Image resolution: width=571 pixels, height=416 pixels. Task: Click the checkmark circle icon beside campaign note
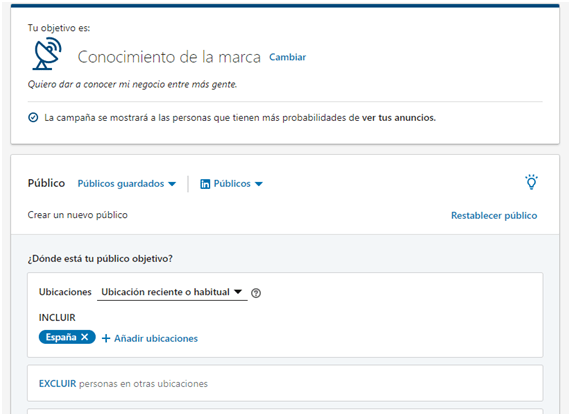coord(33,118)
